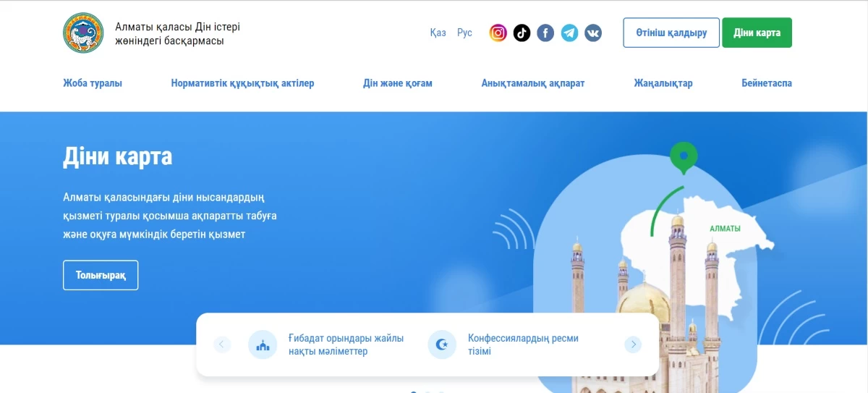Open the Бейнетаспа menu
The image size is (868, 393).
(x=767, y=83)
